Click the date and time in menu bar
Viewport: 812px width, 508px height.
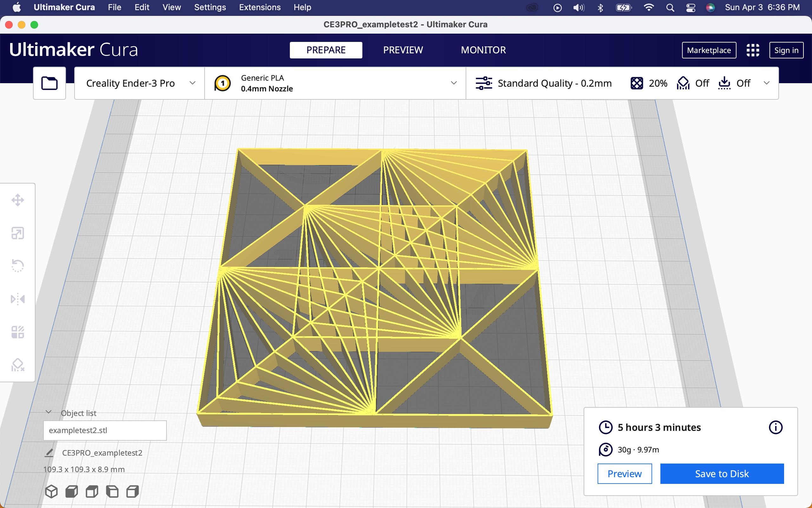click(x=762, y=7)
